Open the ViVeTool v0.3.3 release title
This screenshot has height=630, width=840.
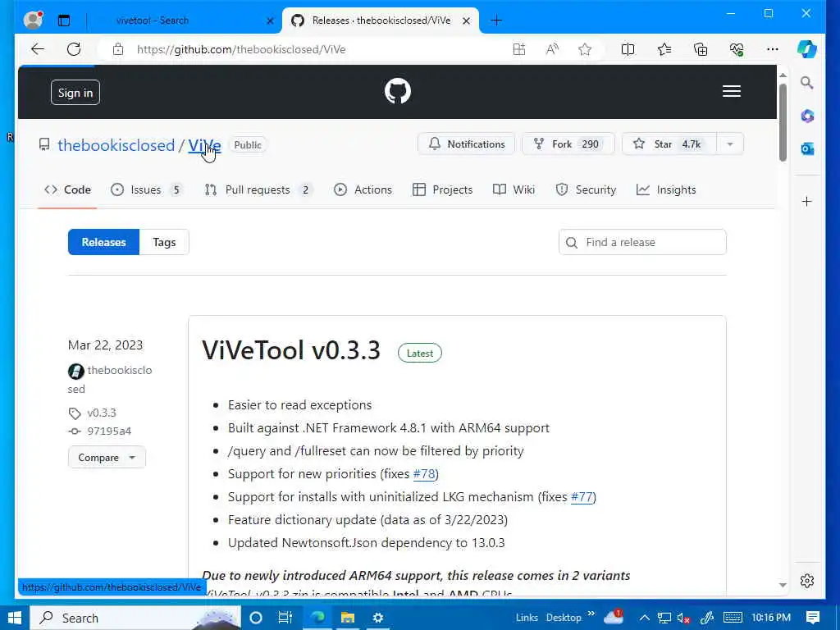pyautogui.click(x=291, y=350)
